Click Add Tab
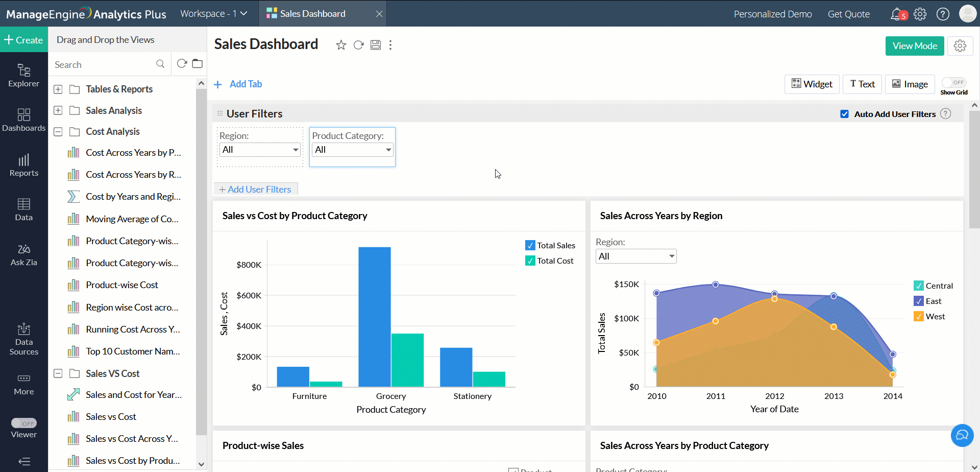Image resolution: width=980 pixels, height=472 pixels. pos(238,84)
